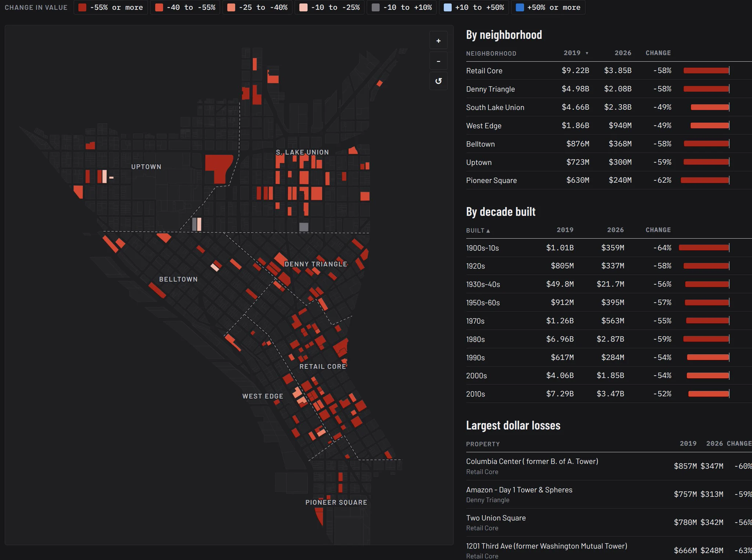Image resolution: width=752 pixels, height=560 pixels.
Task: Select the Retail Core neighborhood row
Action: pos(609,71)
